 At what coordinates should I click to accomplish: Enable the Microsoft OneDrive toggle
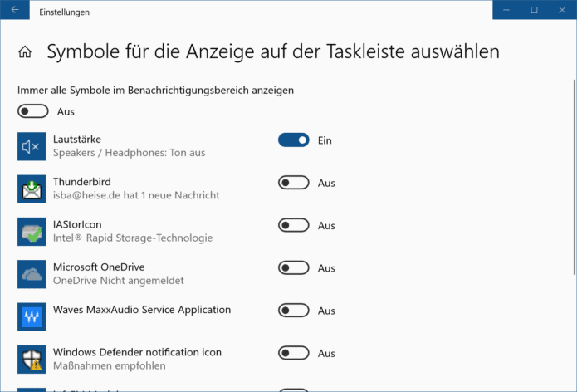point(293,268)
